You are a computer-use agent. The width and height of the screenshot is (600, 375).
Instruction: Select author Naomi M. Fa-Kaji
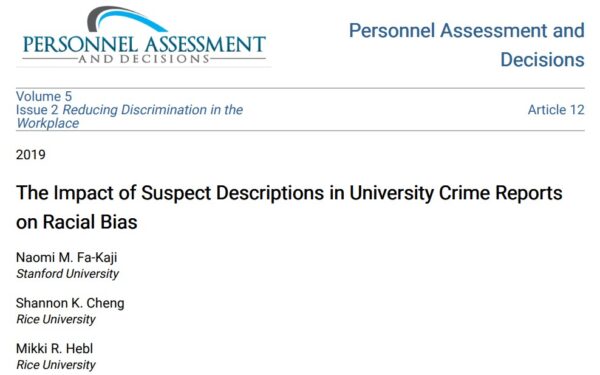tap(67, 258)
